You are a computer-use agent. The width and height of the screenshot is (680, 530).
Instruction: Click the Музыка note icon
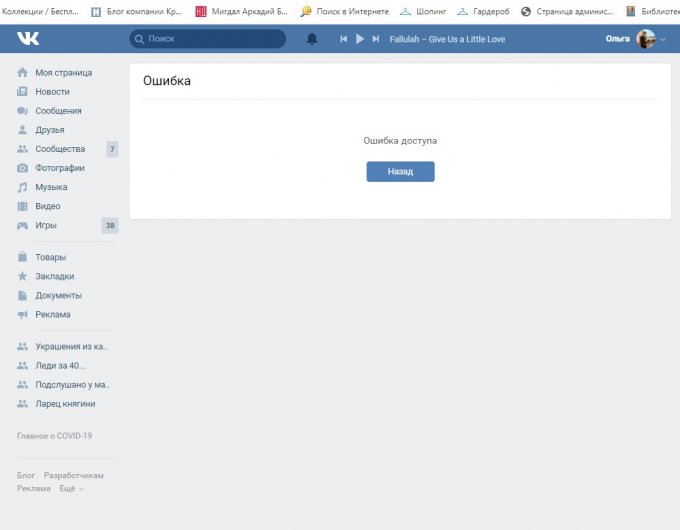(23, 187)
